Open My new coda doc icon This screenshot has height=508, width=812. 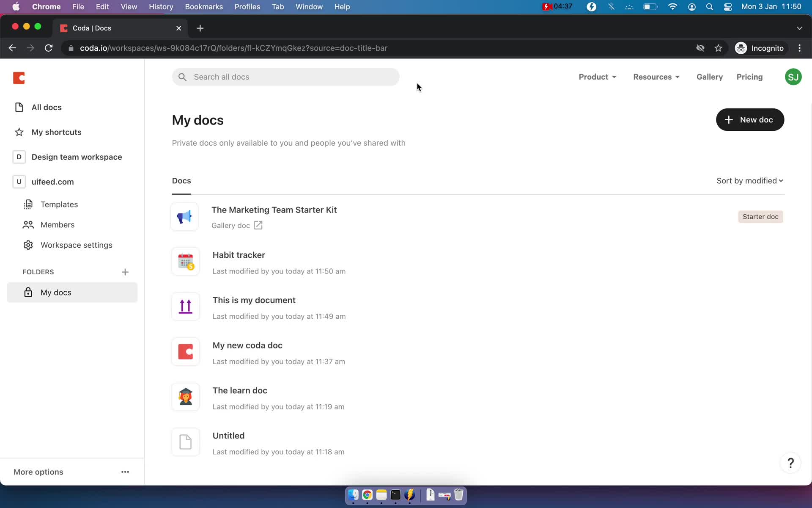[185, 352]
